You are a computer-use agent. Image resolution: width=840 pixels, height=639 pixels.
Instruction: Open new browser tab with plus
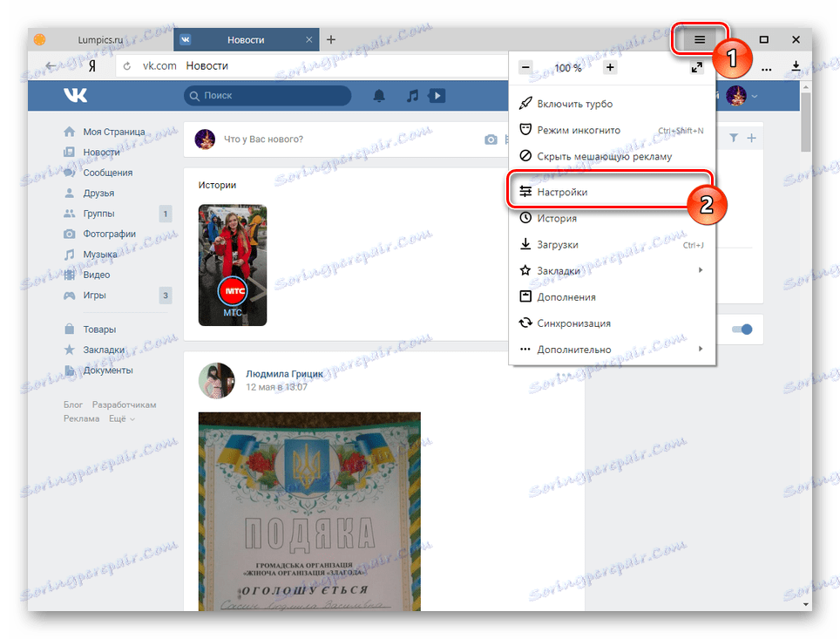coord(331,40)
